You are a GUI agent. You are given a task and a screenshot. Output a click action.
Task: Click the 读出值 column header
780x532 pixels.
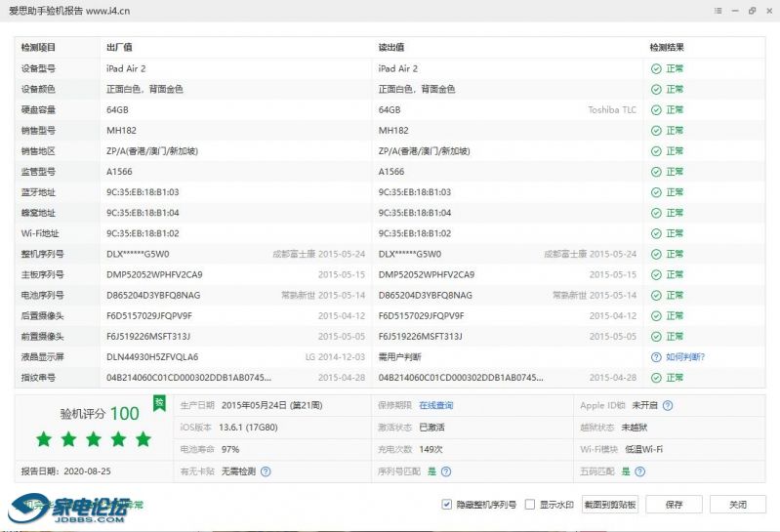coord(391,48)
